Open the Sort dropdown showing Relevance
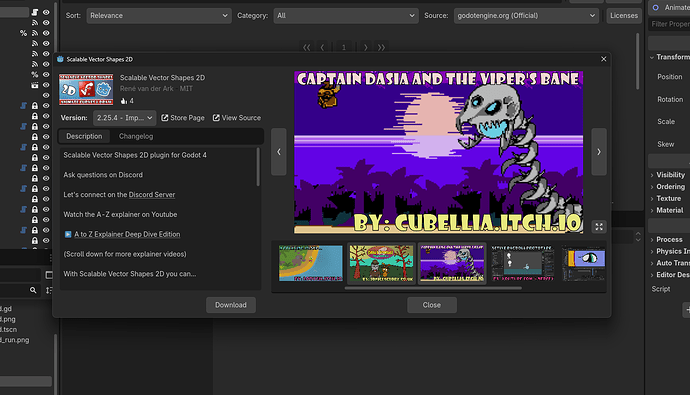This screenshot has height=395, width=690. click(159, 15)
